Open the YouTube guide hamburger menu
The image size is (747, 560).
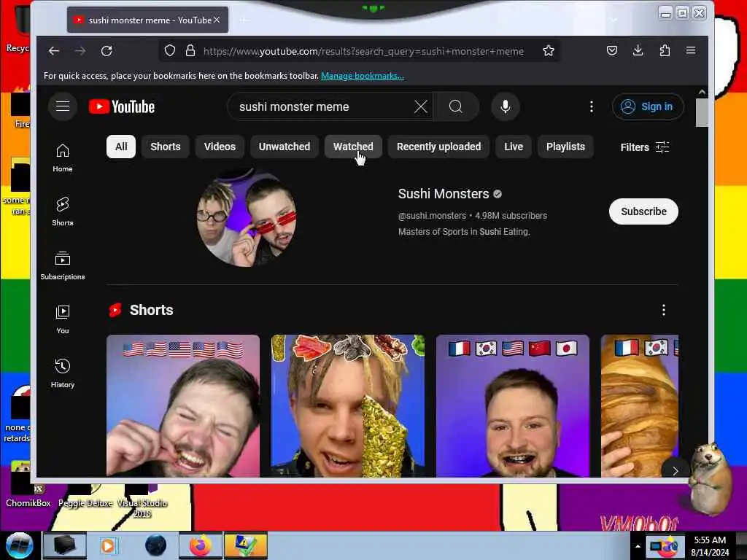coord(63,106)
